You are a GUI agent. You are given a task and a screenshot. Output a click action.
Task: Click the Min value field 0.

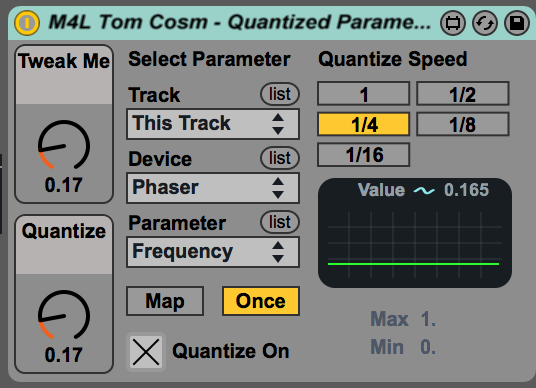[x=428, y=347]
